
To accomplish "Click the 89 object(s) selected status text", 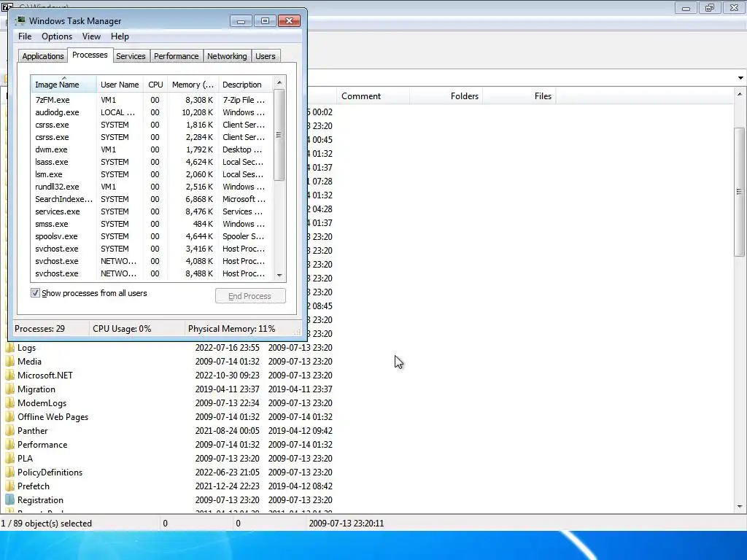I will pyautogui.click(x=46, y=524).
